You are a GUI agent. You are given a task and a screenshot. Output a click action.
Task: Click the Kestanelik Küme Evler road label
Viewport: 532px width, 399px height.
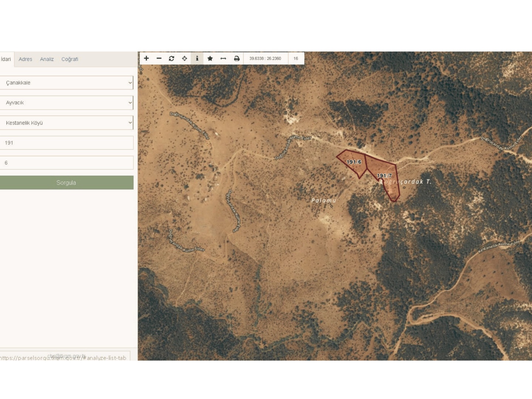(x=499, y=246)
